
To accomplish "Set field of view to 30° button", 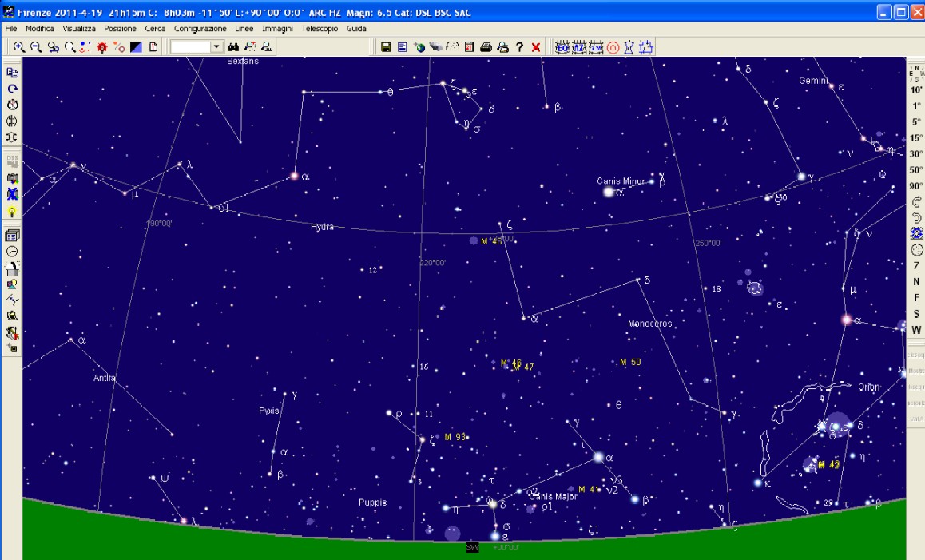I will (916, 154).
